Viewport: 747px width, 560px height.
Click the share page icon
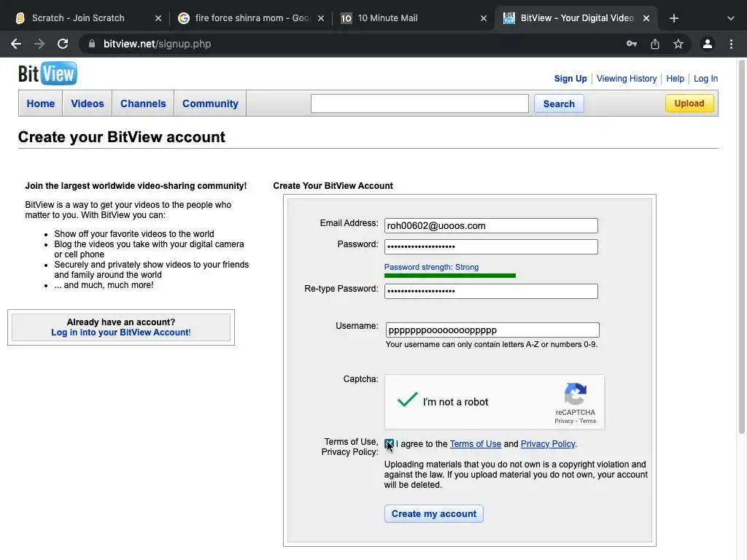coord(655,44)
